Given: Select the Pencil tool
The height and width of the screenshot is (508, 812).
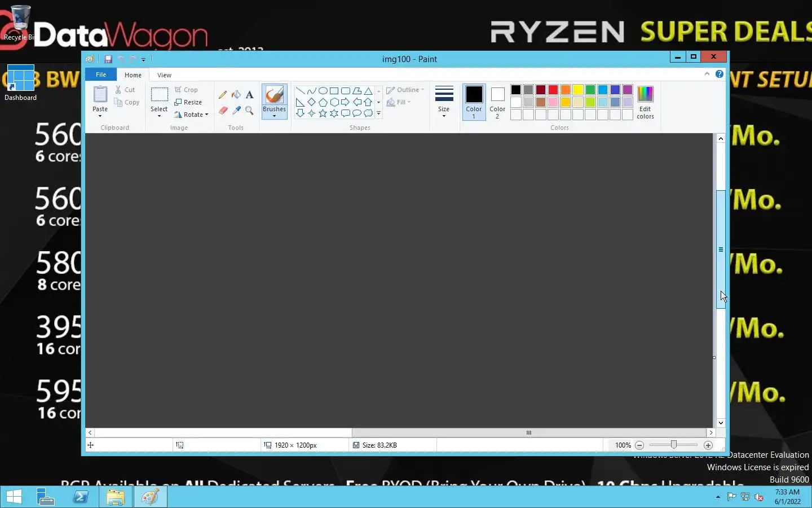Looking at the screenshot, I should click(x=223, y=95).
